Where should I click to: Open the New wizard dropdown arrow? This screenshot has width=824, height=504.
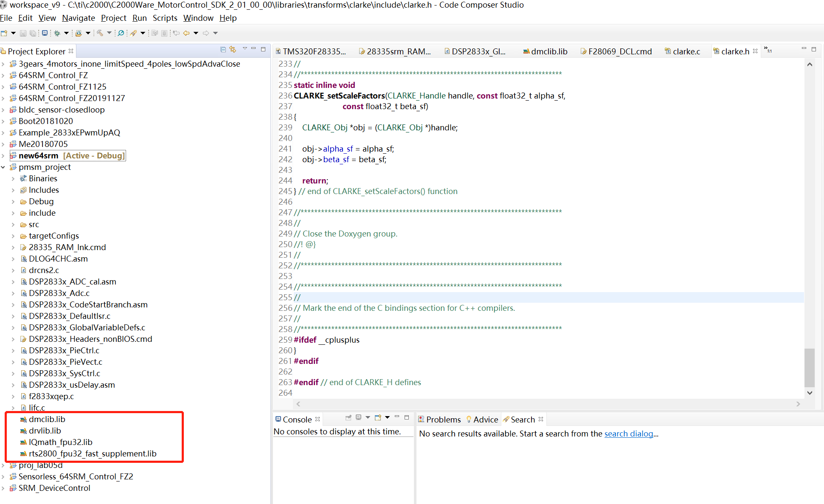point(14,33)
